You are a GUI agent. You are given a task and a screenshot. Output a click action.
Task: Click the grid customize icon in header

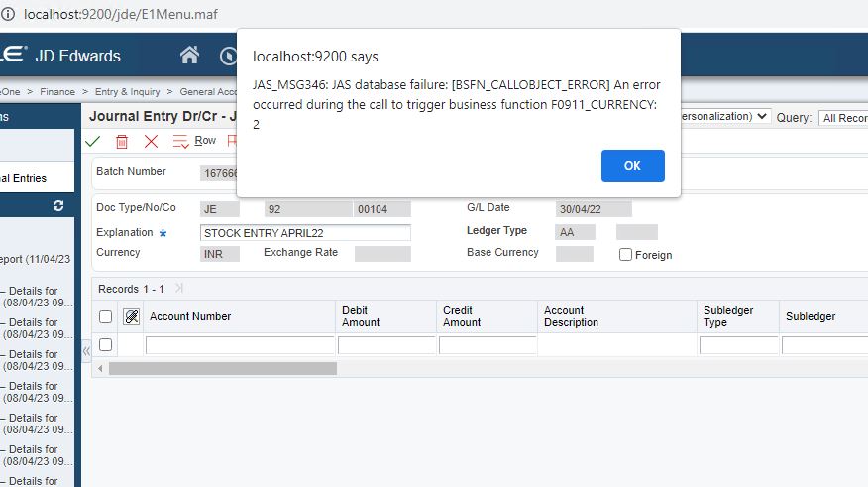[x=131, y=317]
